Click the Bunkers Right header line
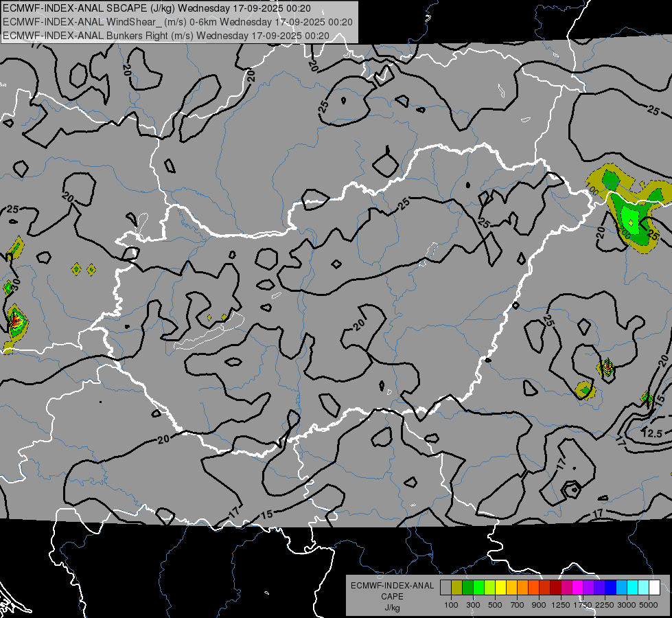 coord(166,36)
